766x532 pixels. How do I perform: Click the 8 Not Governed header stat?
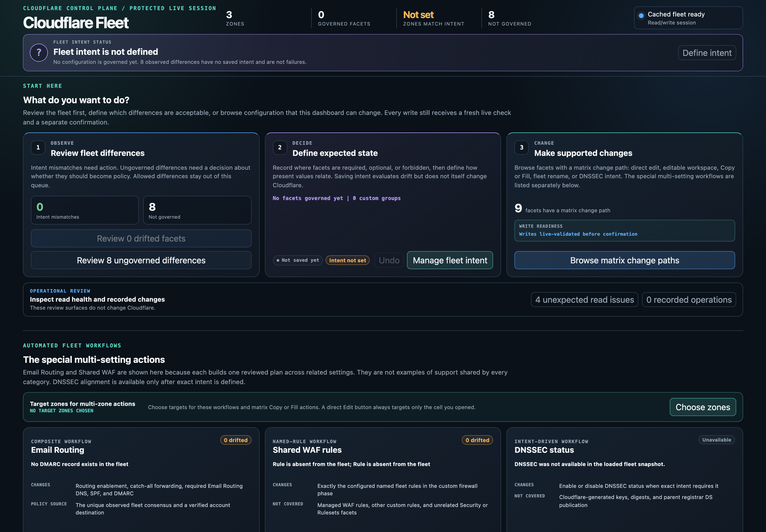(x=510, y=18)
